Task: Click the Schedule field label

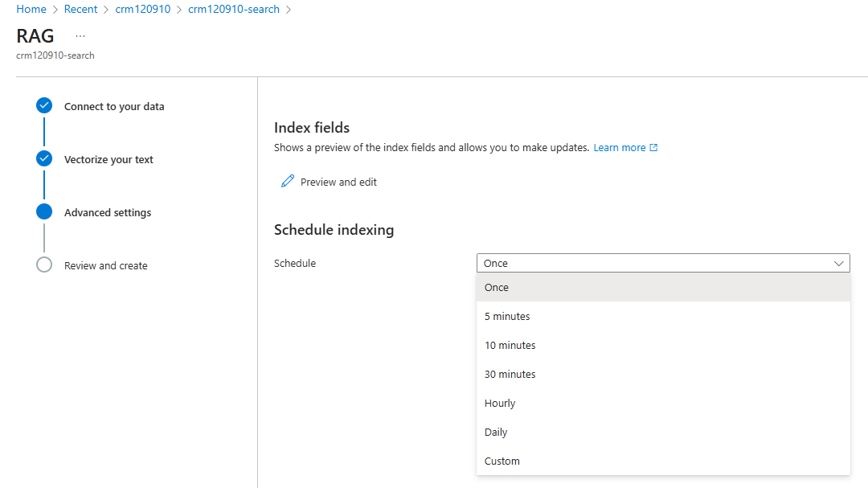Action: 294,263
